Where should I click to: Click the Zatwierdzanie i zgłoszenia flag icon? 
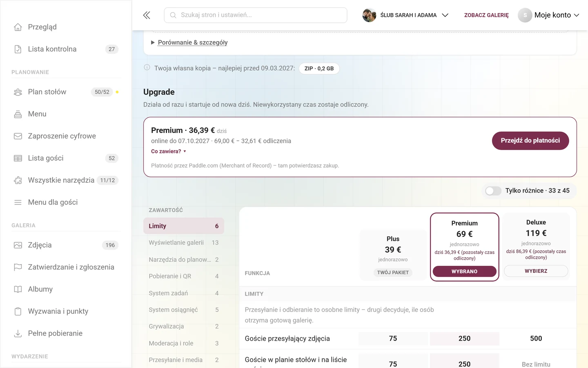pyautogui.click(x=18, y=267)
